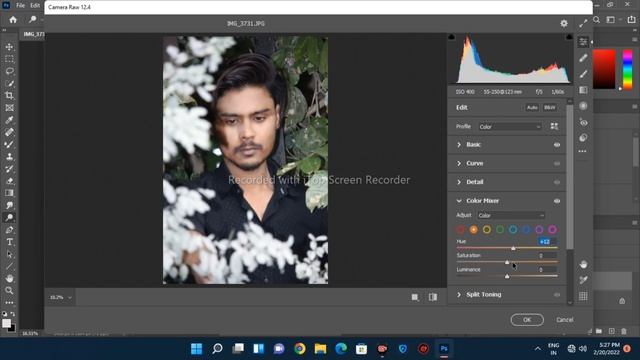Toggle Color Mixer visibility eye

click(557, 201)
